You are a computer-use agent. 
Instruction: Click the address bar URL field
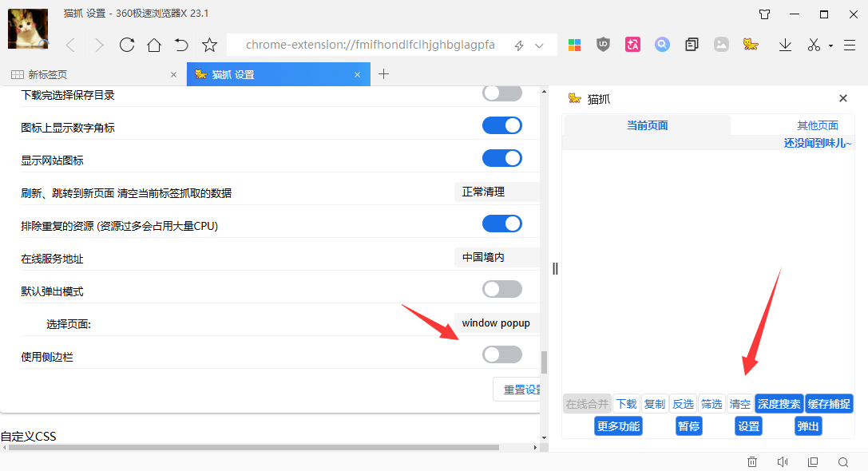tap(369, 45)
